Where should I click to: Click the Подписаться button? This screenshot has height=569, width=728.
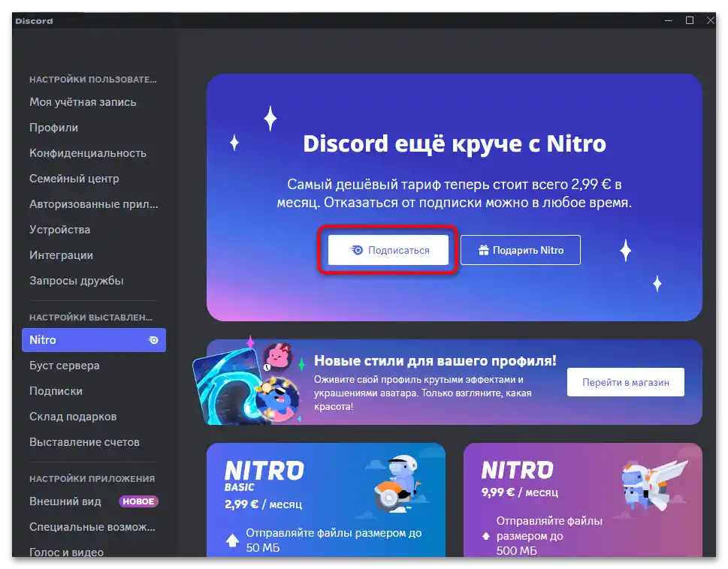[388, 250]
